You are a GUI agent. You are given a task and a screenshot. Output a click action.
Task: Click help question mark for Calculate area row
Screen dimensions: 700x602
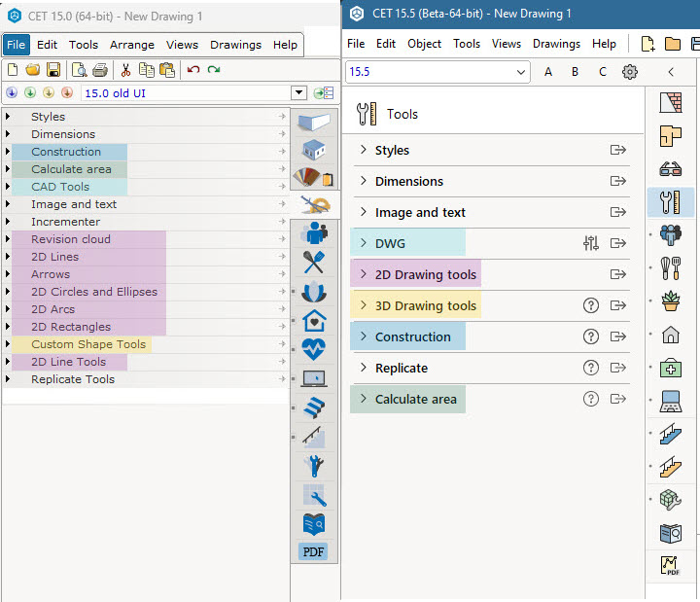click(x=591, y=399)
